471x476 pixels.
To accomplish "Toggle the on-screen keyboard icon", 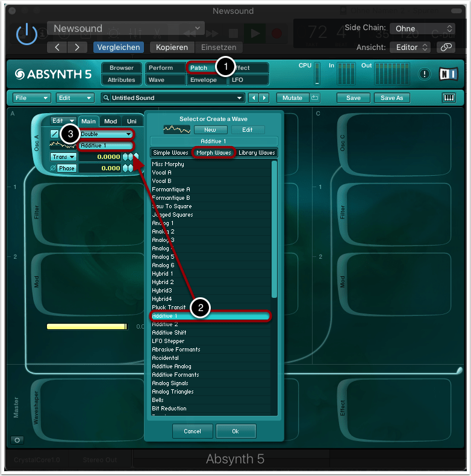I will click(x=449, y=98).
